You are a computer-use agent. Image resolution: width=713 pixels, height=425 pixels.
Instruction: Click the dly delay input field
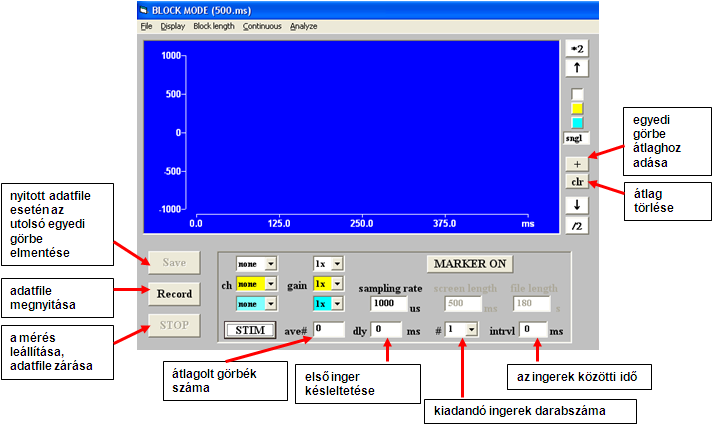click(x=386, y=329)
